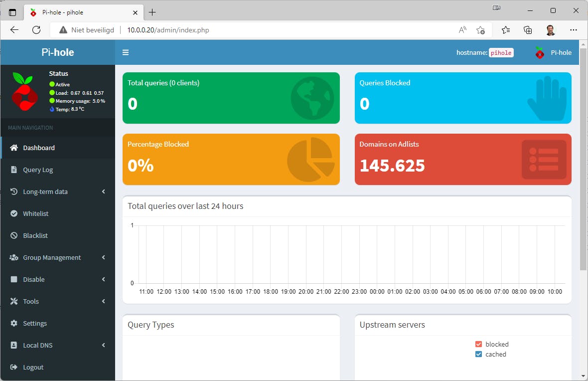Select the Logout menu item
The width and height of the screenshot is (588, 381).
[x=58, y=367]
